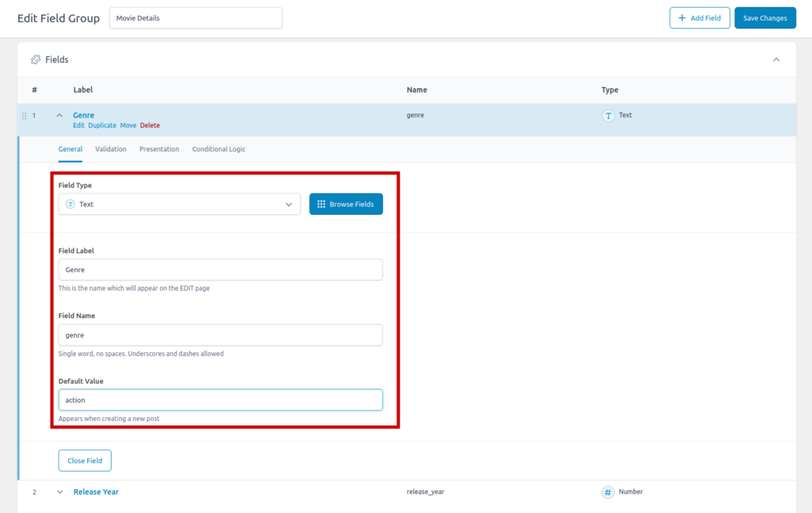Select the General tab
The height and width of the screenshot is (513, 812).
(70, 148)
